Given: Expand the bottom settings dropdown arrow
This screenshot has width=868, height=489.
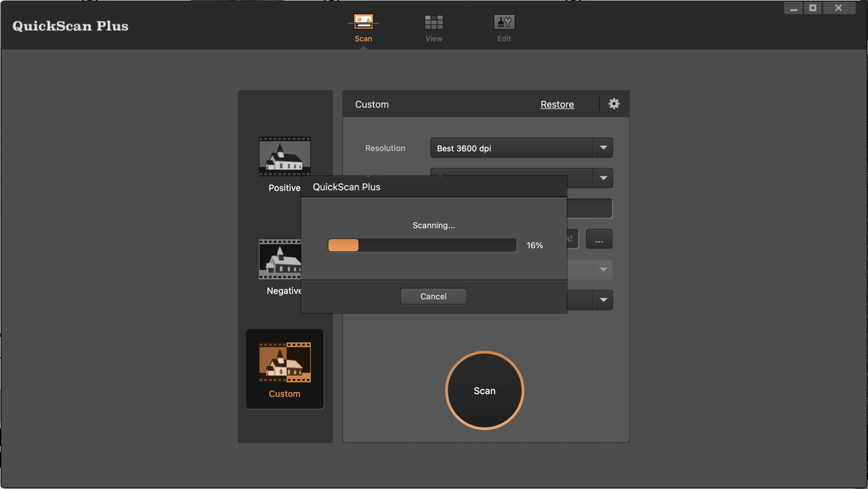Looking at the screenshot, I should (x=603, y=300).
